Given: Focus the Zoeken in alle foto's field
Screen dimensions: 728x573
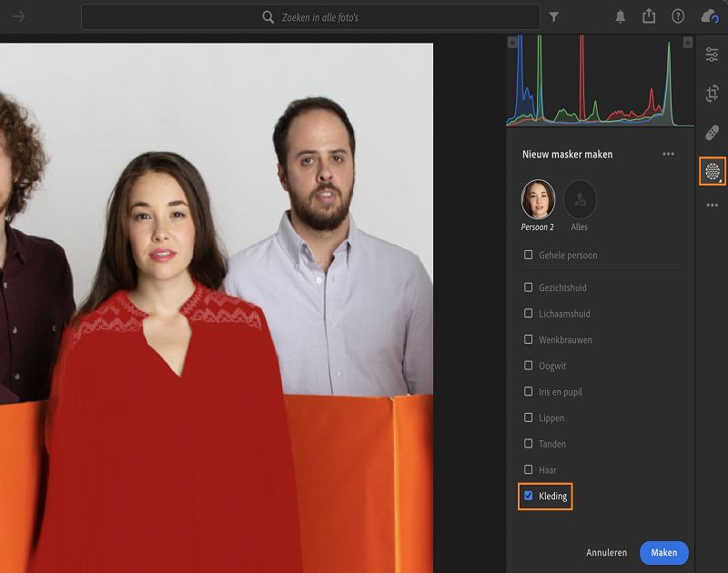Looking at the screenshot, I should point(310,17).
